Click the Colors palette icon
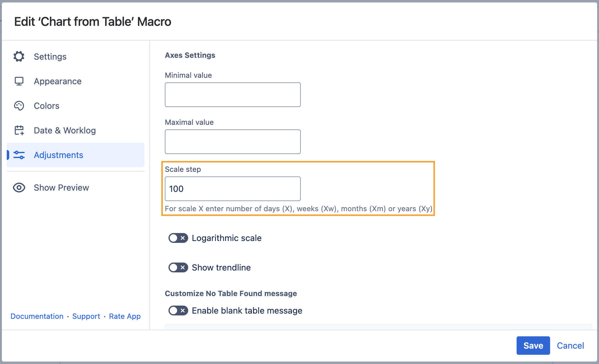The image size is (599, 364). pos(19,106)
